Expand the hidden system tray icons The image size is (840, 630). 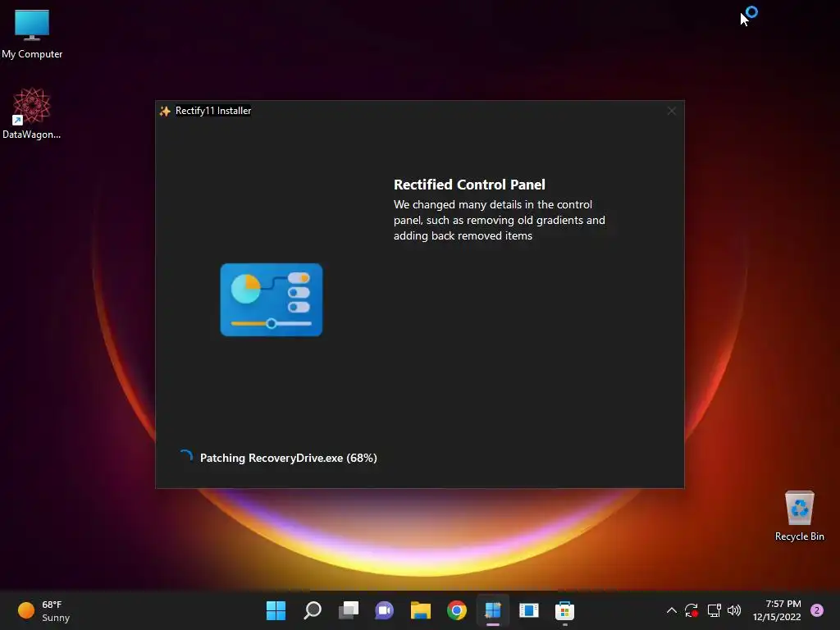point(671,610)
